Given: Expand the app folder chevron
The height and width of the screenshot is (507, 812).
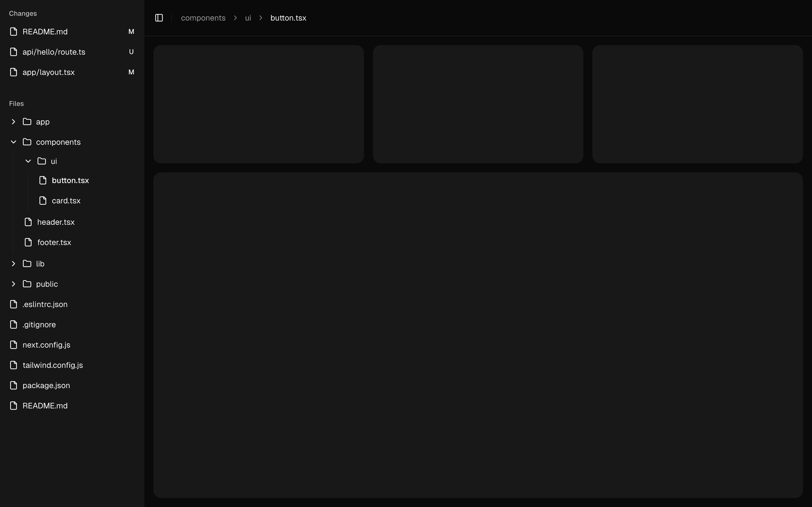Looking at the screenshot, I should click(14, 122).
